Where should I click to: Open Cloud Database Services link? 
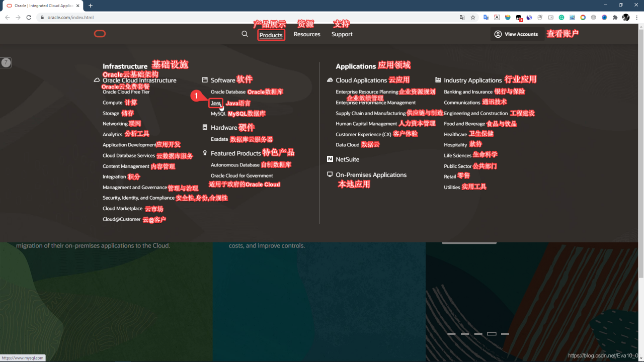129,156
